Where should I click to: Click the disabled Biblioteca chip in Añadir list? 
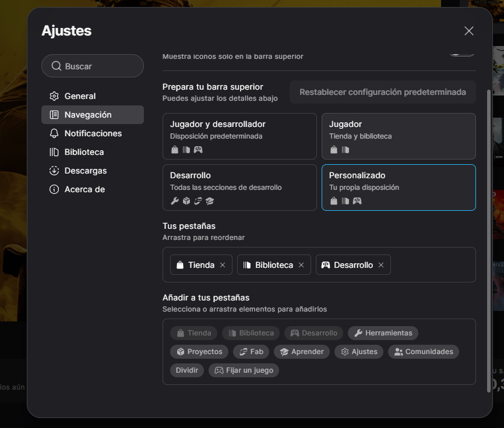(x=251, y=333)
